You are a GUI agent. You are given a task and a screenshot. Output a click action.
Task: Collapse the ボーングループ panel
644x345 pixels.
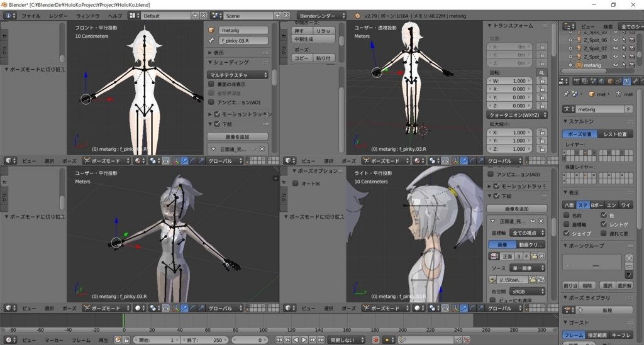pos(565,246)
